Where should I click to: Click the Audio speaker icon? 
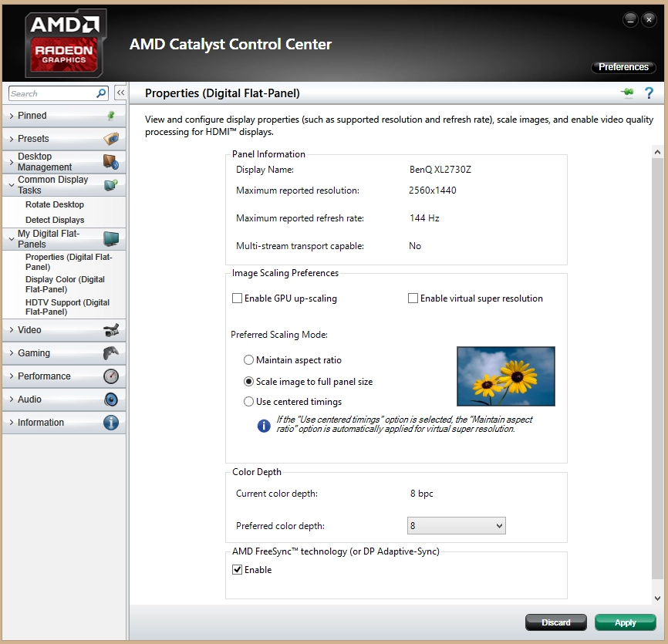pos(111,399)
